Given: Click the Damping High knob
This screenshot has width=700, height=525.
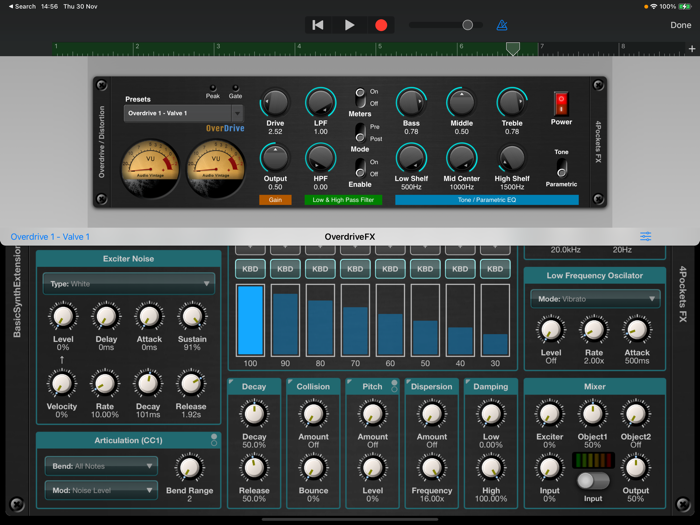Looking at the screenshot, I should 491,467.
